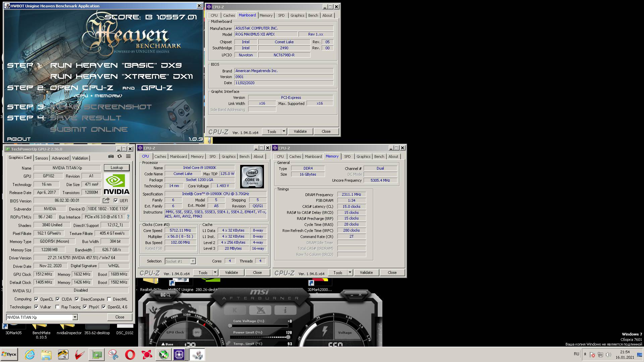Screen dimensions: 644x362
Task: Switch to MSI Afterburner taskbar icon
Action: point(164,355)
